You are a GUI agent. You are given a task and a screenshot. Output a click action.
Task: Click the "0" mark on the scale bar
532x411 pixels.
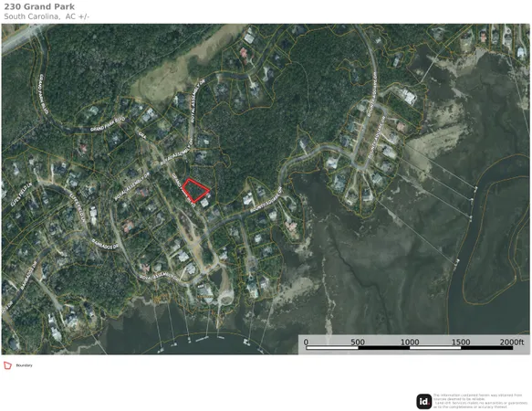306,342
